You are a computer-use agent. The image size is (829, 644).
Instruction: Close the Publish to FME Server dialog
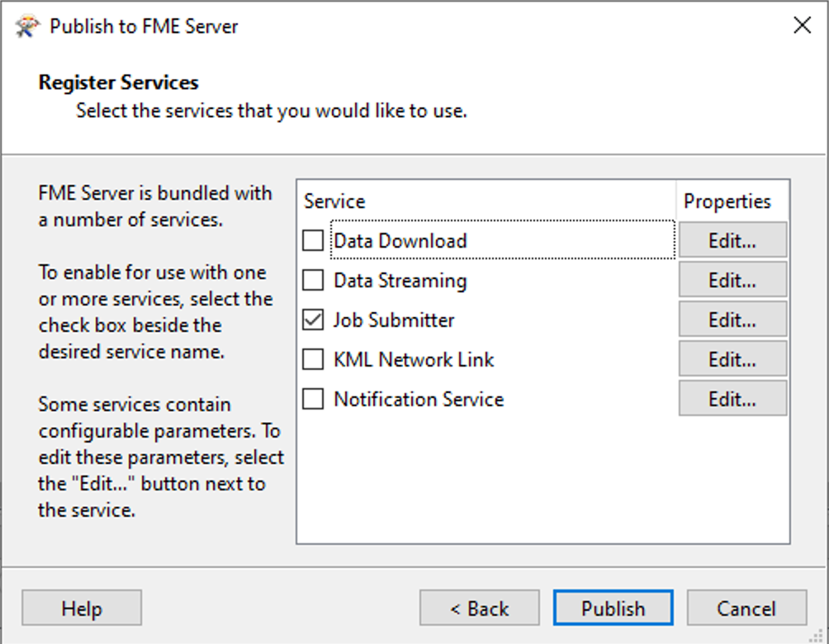[800, 25]
